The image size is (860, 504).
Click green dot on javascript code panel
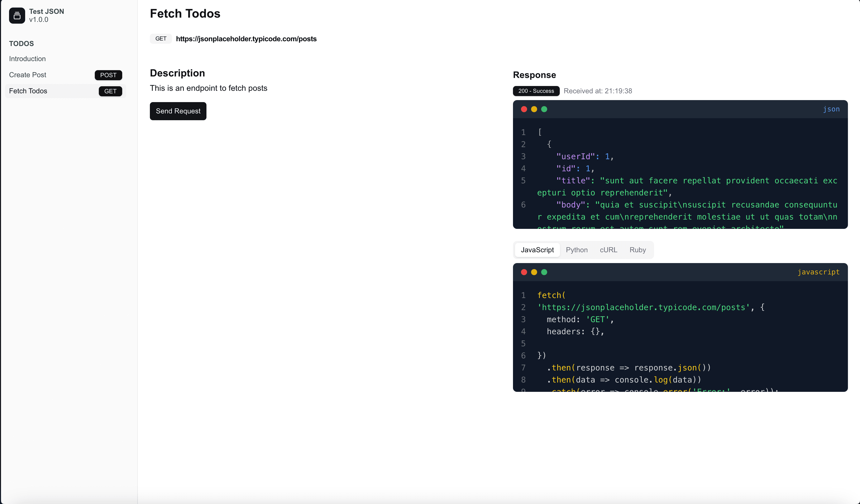tap(544, 272)
